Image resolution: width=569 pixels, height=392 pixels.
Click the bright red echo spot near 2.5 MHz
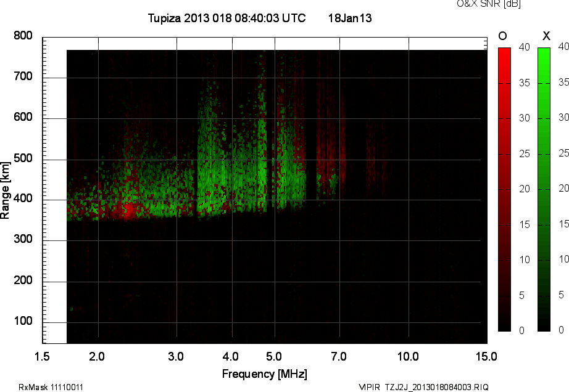tap(130, 211)
